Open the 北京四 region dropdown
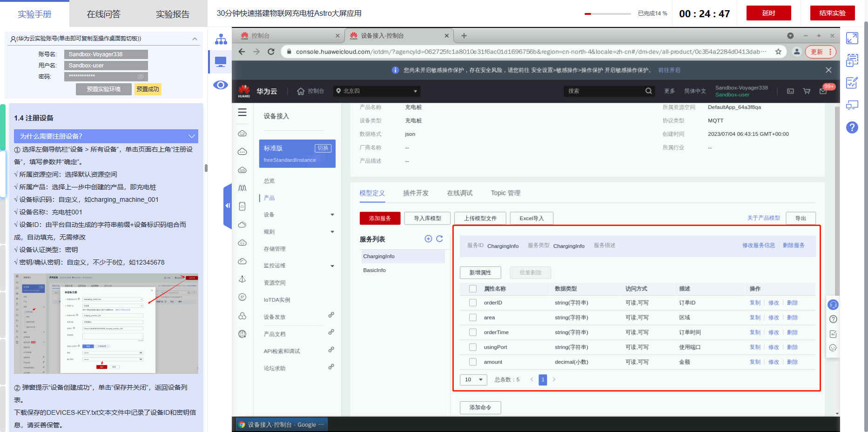868x432 pixels. [377, 91]
